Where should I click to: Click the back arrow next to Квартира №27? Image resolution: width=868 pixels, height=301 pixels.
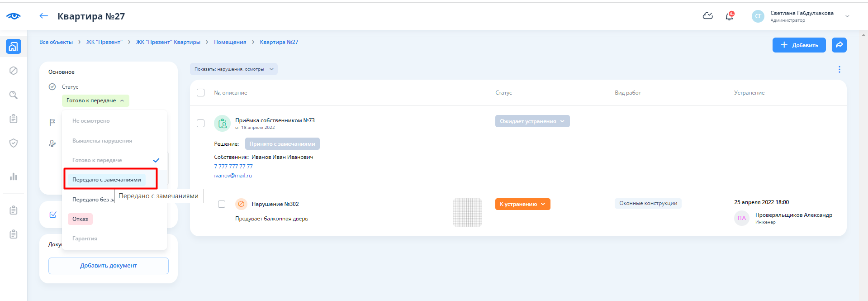[43, 16]
